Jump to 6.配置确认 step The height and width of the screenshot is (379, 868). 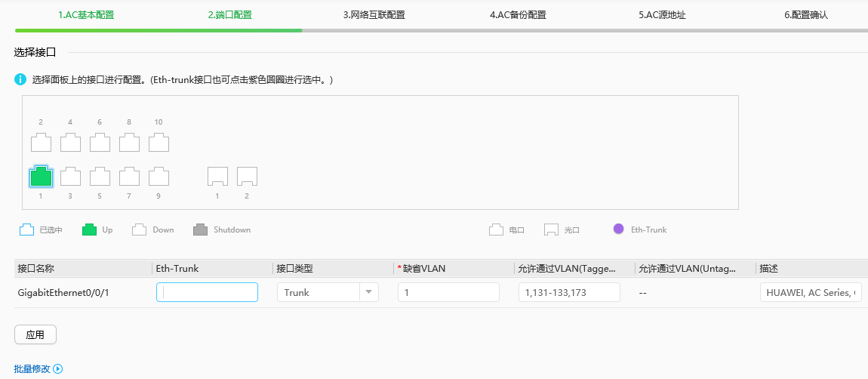pyautogui.click(x=805, y=14)
